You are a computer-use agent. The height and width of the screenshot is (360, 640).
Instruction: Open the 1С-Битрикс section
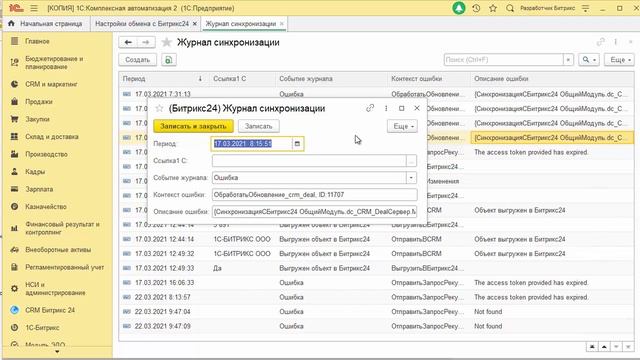(42, 328)
